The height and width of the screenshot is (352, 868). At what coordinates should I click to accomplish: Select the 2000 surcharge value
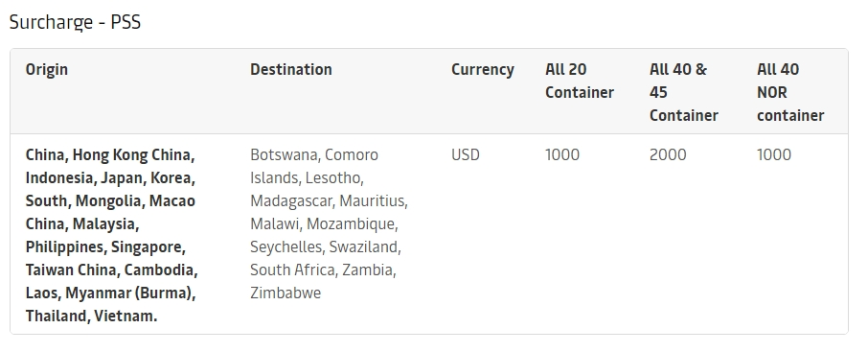[668, 154]
